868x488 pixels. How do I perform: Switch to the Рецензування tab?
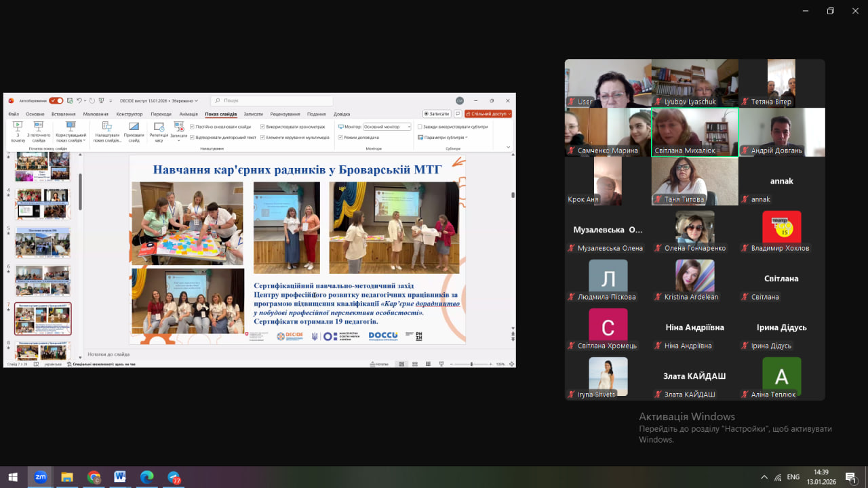(285, 114)
